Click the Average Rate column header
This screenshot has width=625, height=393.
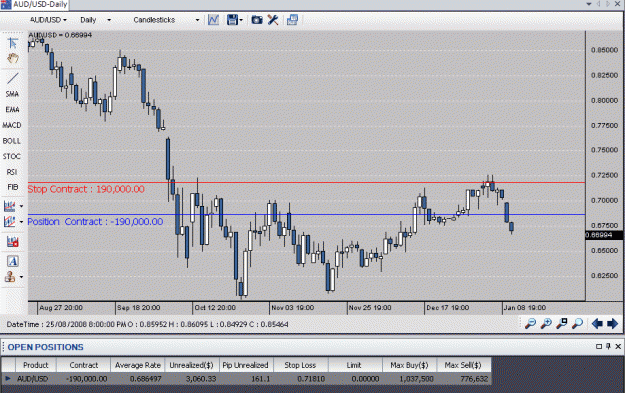point(138,365)
